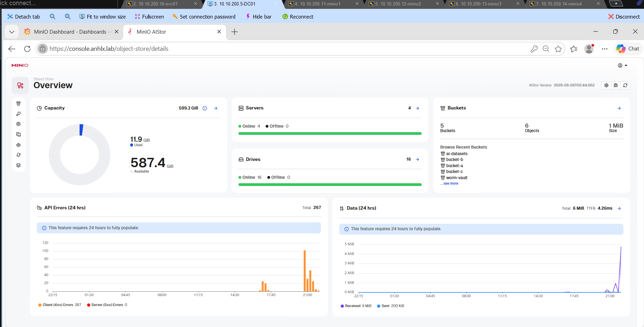644x327 pixels.
Task: View site information lock icon
Action: tap(42, 49)
